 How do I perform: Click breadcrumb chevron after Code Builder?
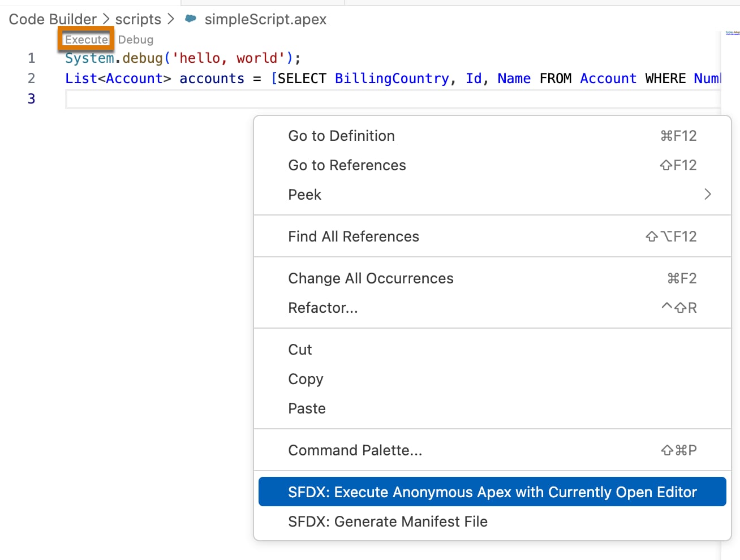click(106, 19)
